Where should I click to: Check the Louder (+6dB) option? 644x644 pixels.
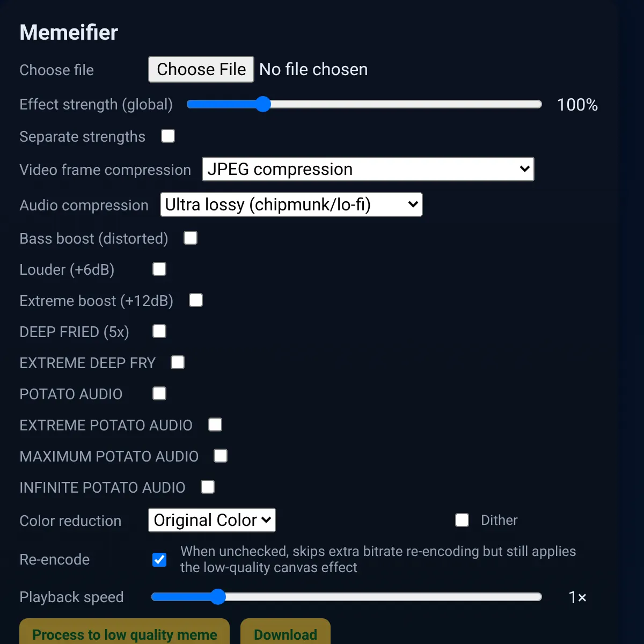point(159,269)
